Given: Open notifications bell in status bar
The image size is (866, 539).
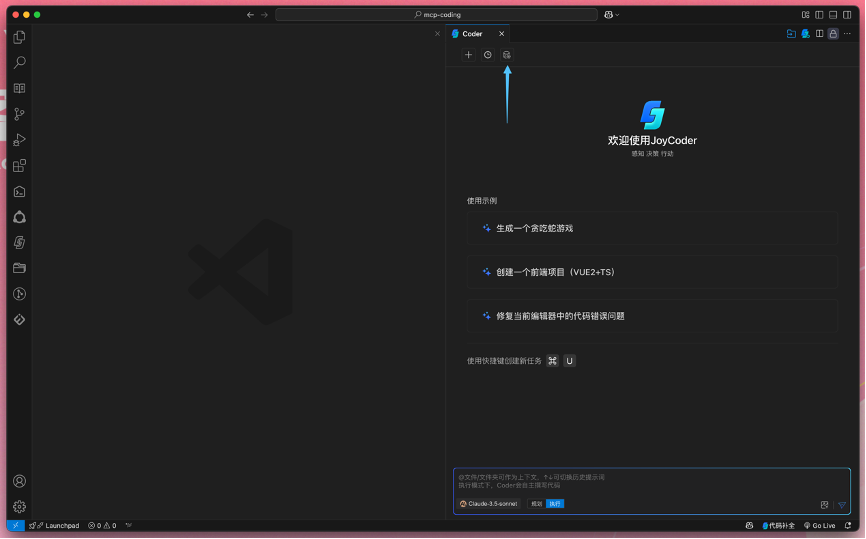Looking at the screenshot, I should click(x=848, y=526).
